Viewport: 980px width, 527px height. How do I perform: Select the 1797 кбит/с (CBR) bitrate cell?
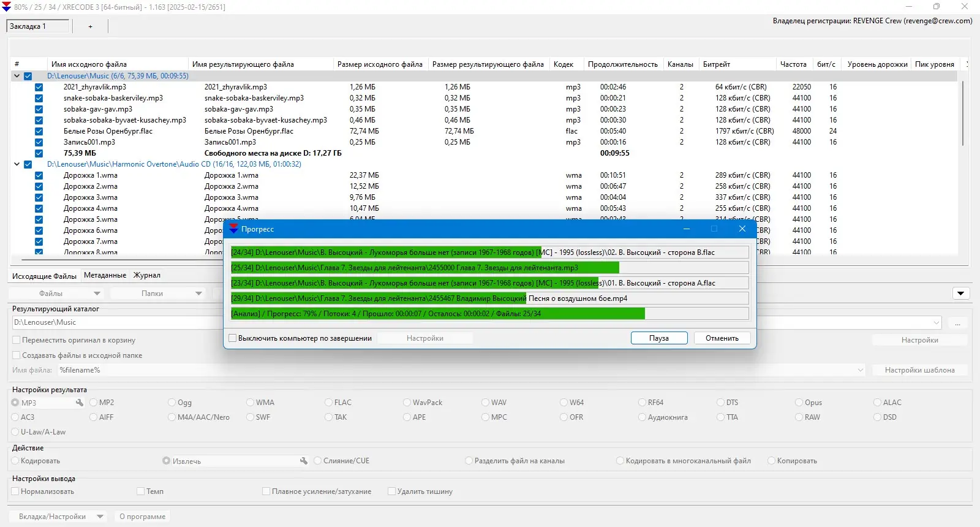pyautogui.click(x=744, y=131)
